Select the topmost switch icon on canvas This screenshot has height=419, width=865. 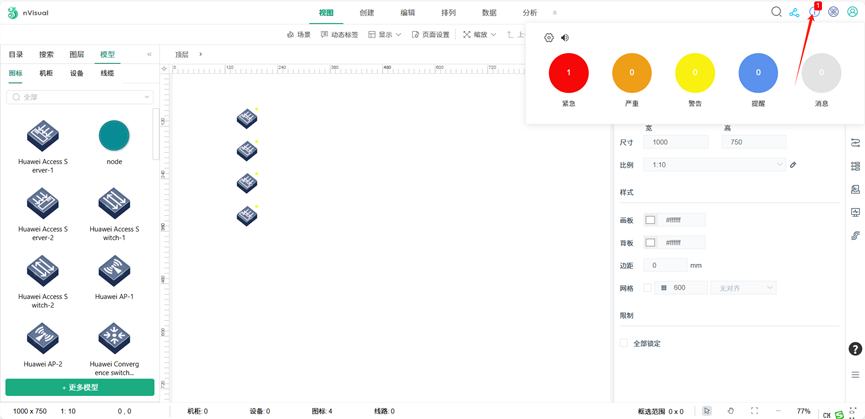pyautogui.click(x=247, y=119)
